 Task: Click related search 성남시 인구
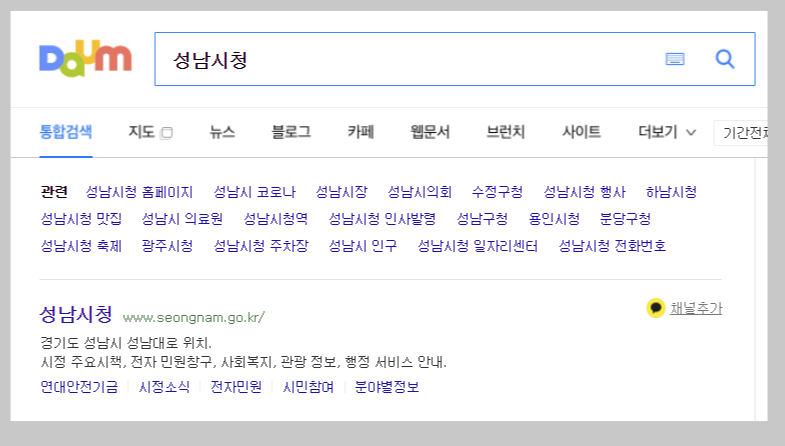[362, 246]
